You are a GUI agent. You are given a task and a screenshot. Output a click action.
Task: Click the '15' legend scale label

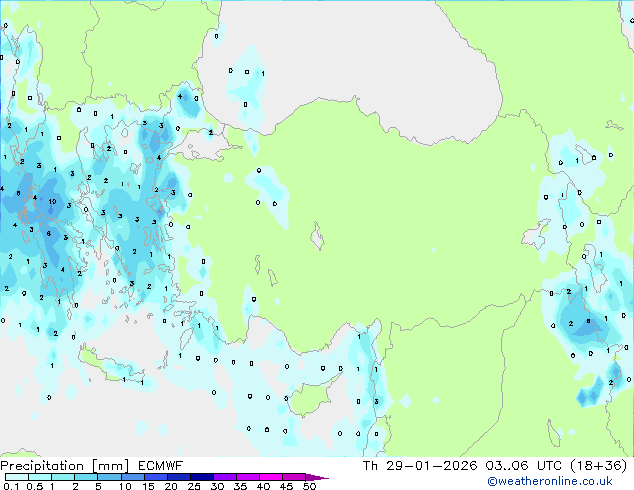click(x=148, y=486)
